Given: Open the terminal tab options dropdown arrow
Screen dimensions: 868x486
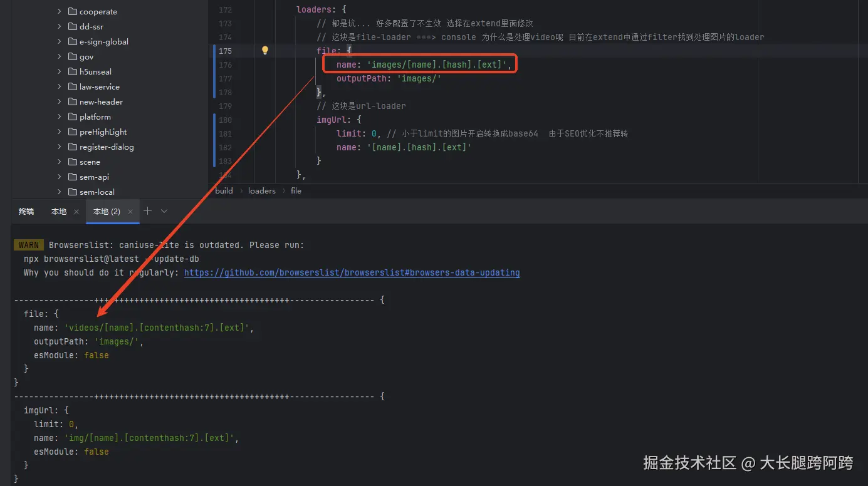Looking at the screenshot, I should (x=164, y=211).
